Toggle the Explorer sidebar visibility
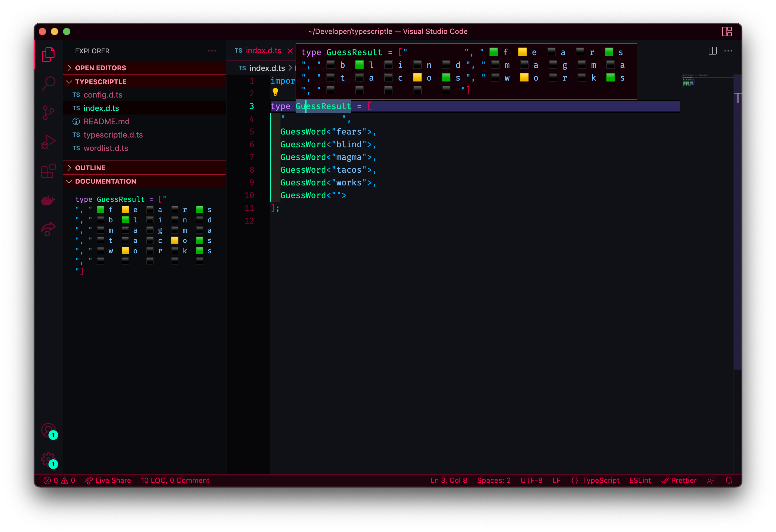Image resolution: width=776 pixels, height=532 pixels. pos(48,55)
